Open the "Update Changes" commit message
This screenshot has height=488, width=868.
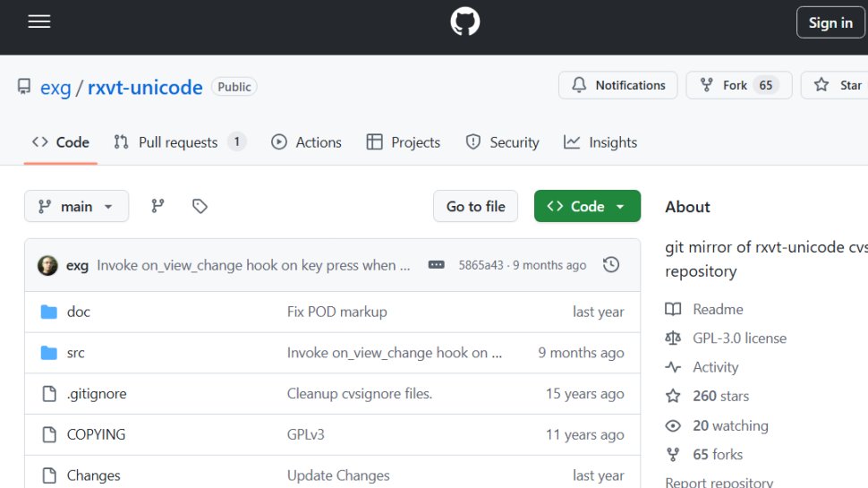click(337, 475)
